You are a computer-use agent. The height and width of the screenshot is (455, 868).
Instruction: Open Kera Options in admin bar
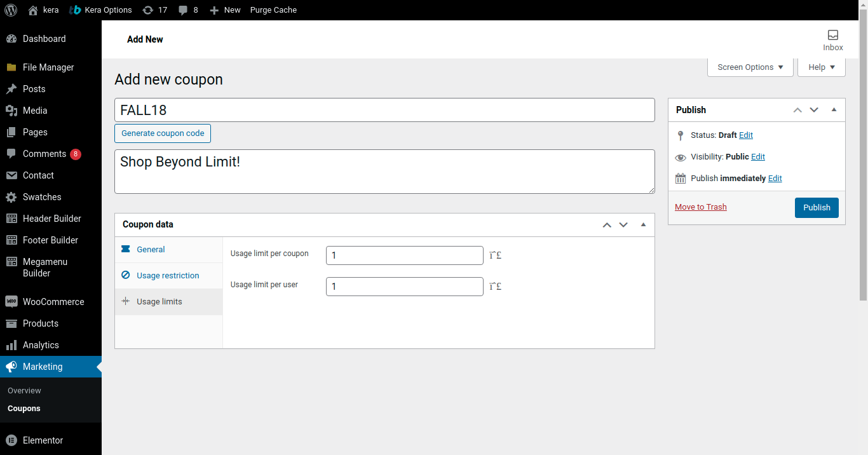click(x=100, y=10)
